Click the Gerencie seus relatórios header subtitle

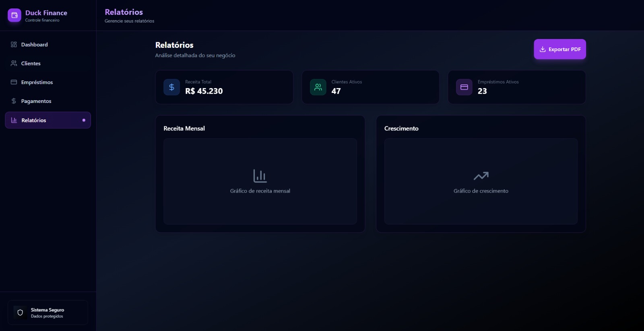130,21
